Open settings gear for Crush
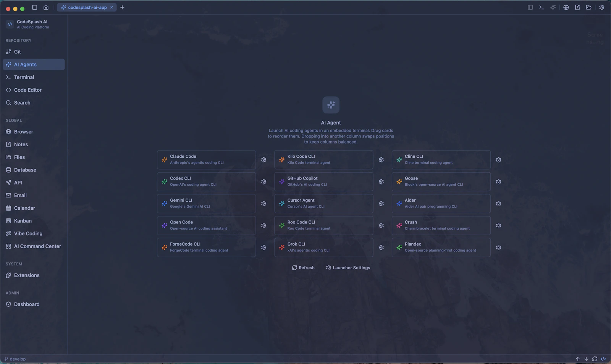 pos(499,226)
